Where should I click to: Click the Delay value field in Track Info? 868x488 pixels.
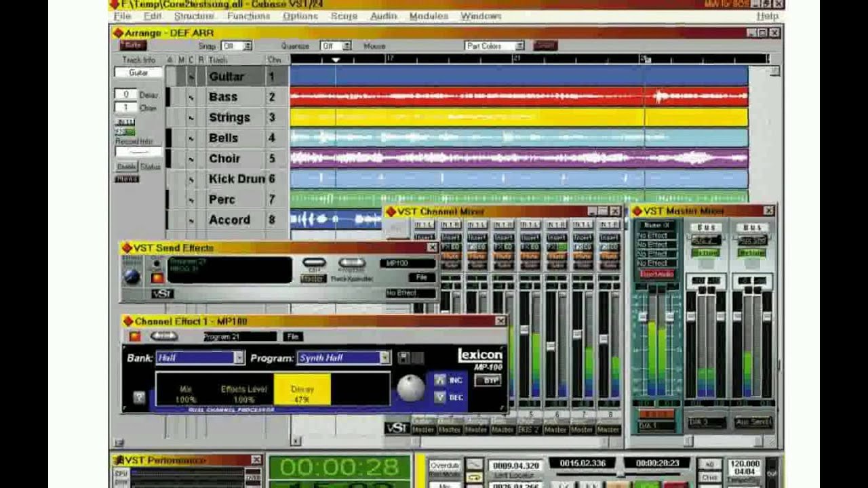point(125,95)
